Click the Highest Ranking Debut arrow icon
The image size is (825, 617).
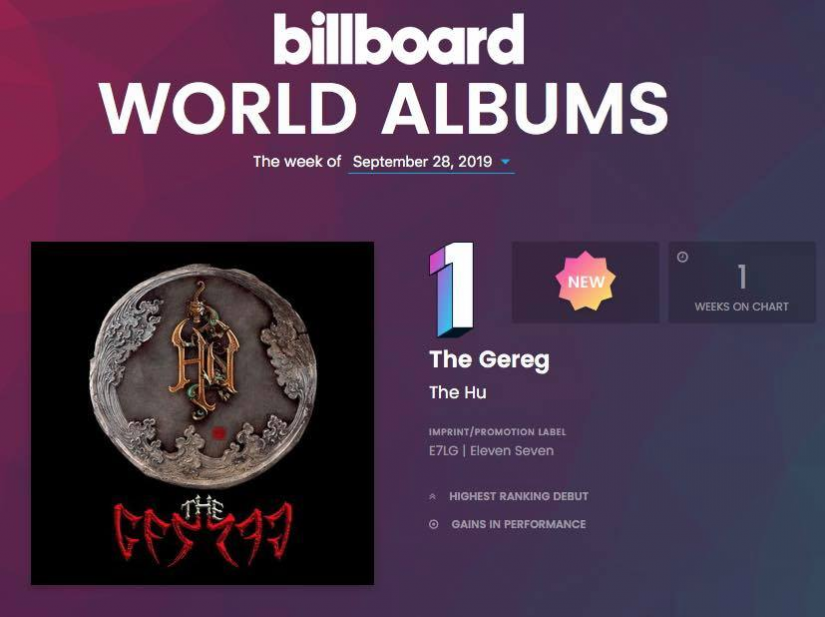[x=433, y=496]
